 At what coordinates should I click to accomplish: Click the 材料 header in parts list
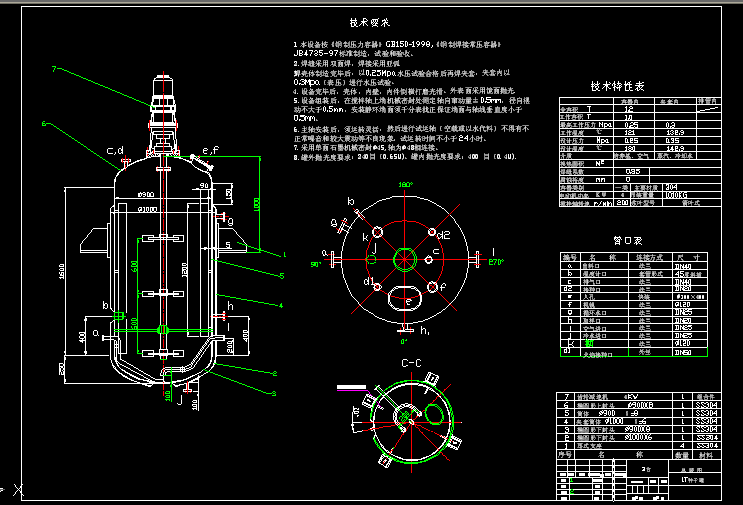coord(706,455)
